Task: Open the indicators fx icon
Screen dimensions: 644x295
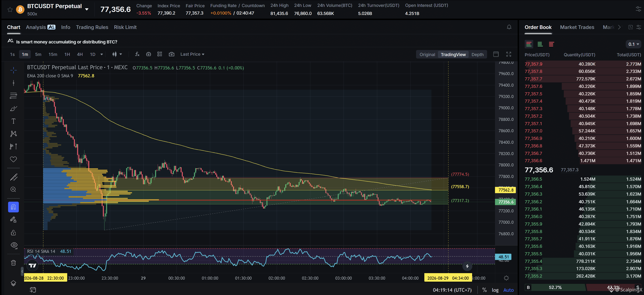Action: 137,54
